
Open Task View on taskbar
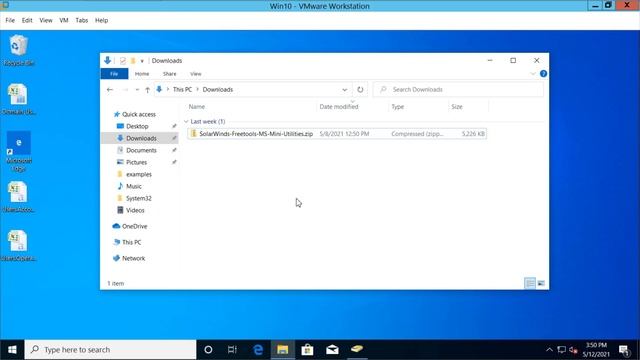tap(232, 350)
